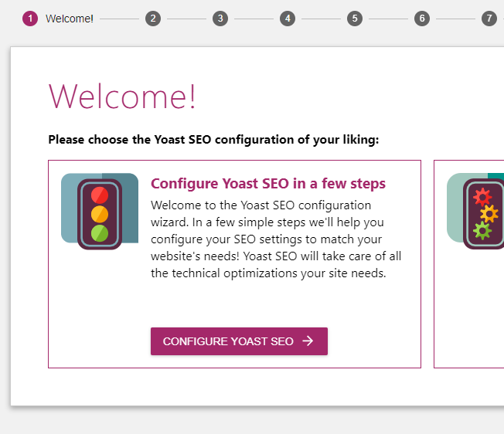Click the 'Configure Yoast SEO in a few steps' heading

pyautogui.click(x=268, y=184)
